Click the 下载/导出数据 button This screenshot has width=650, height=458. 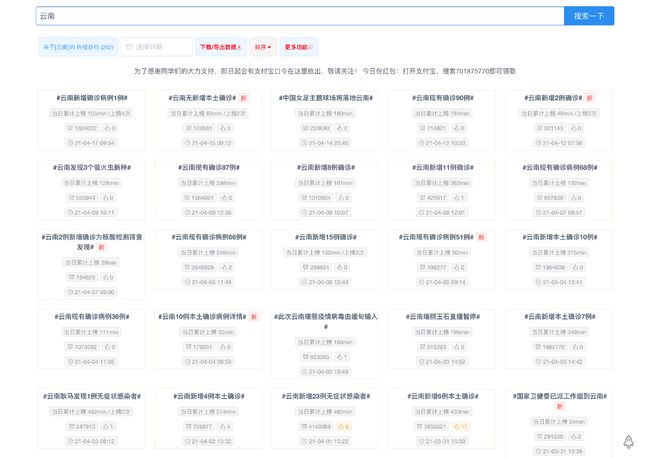[x=221, y=47]
